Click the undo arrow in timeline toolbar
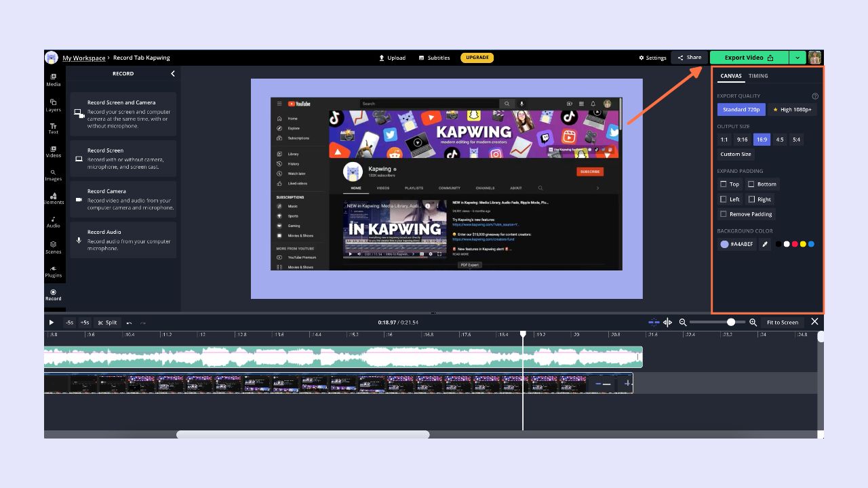This screenshot has height=488, width=868. [130, 323]
